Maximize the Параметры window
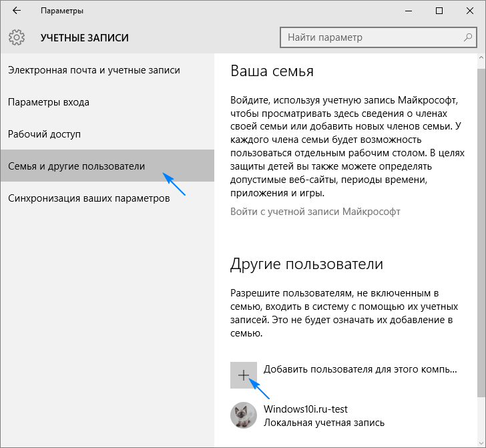486x448 pixels. pyautogui.click(x=439, y=11)
